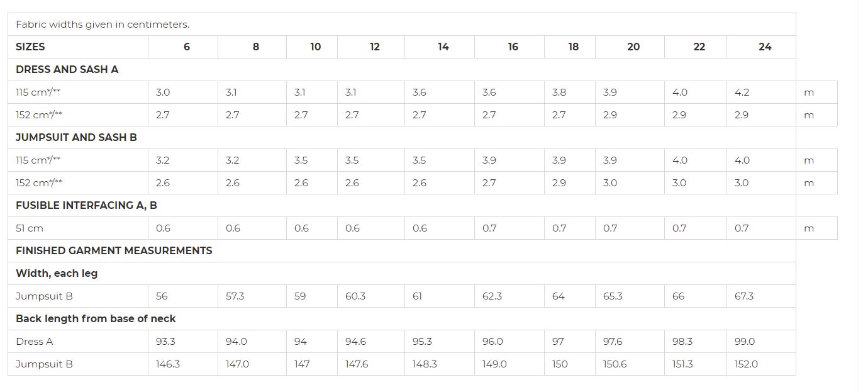Viewport: 868px width, 392px height.
Task: Select the 'DRESS AND SASH A' heading
Action: point(67,70)
